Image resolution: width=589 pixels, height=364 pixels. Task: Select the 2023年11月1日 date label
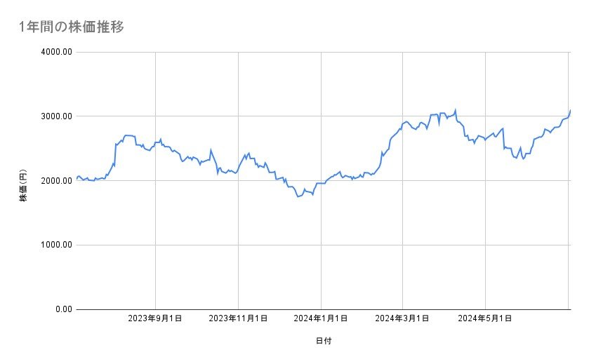pyautogui.click(x=238, y=318)
